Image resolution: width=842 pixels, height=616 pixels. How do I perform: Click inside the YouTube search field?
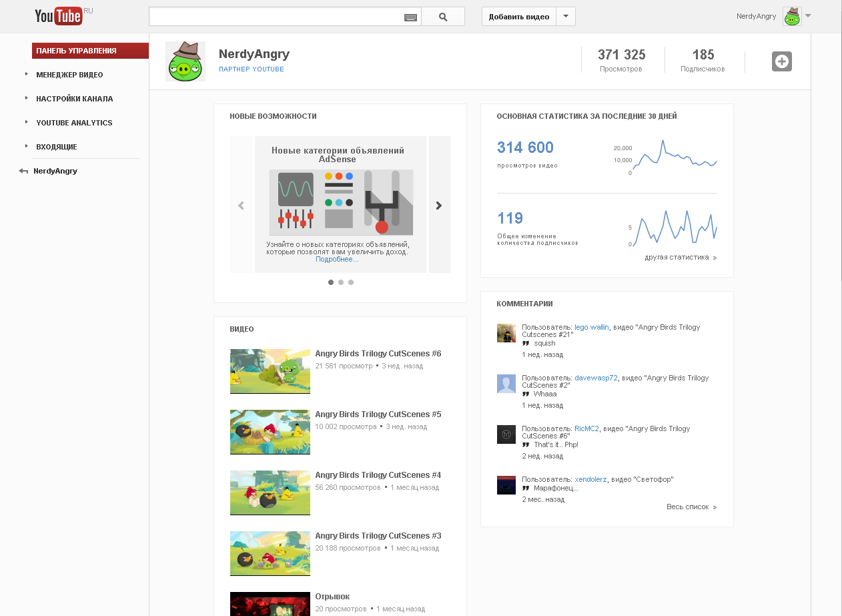(x=276, y=17)
